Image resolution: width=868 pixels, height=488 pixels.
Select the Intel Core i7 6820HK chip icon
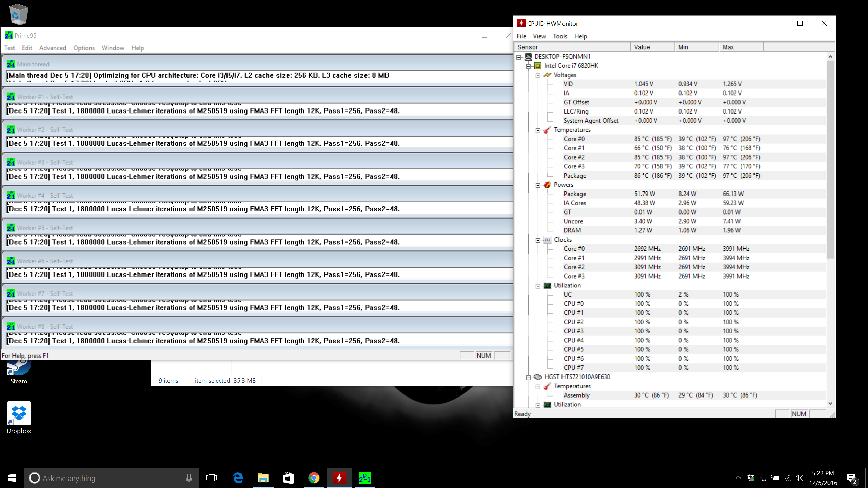point(538,66)
